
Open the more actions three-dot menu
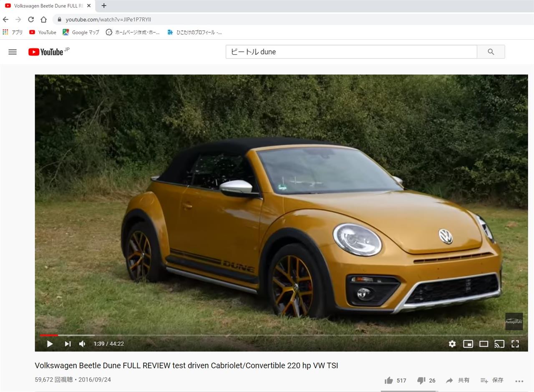(x=519, y=381)
